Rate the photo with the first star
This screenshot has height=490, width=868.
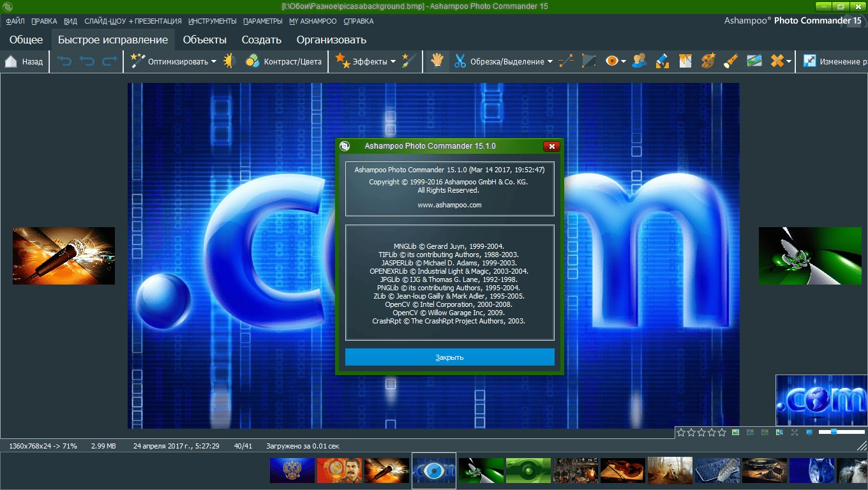pyautogui.click(x=681, y=433)
